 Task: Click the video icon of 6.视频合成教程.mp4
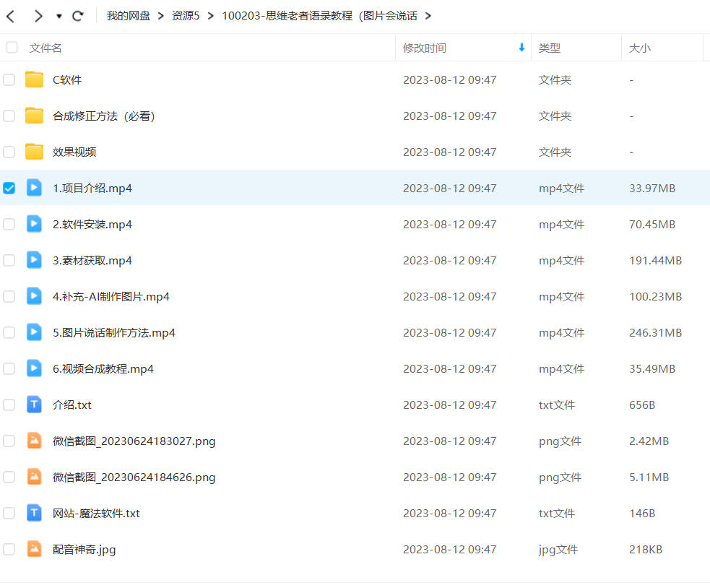click(x=34, y=368)
